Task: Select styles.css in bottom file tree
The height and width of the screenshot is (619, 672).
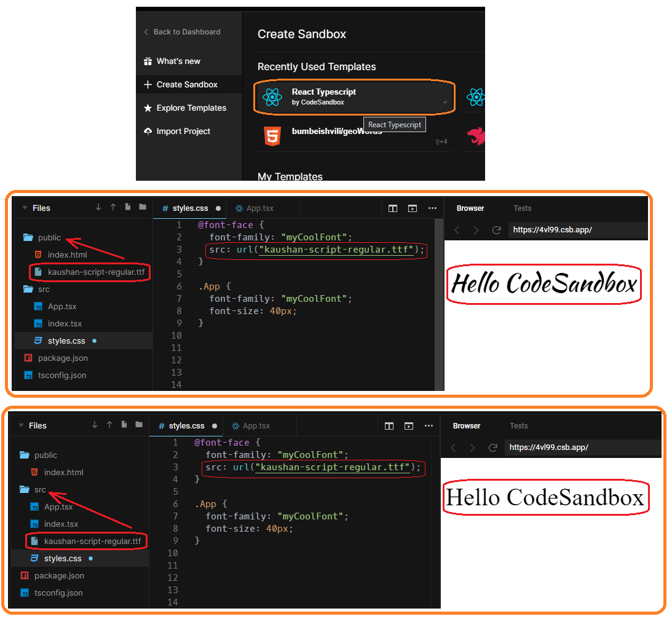Action: click(x=80, y=558)
